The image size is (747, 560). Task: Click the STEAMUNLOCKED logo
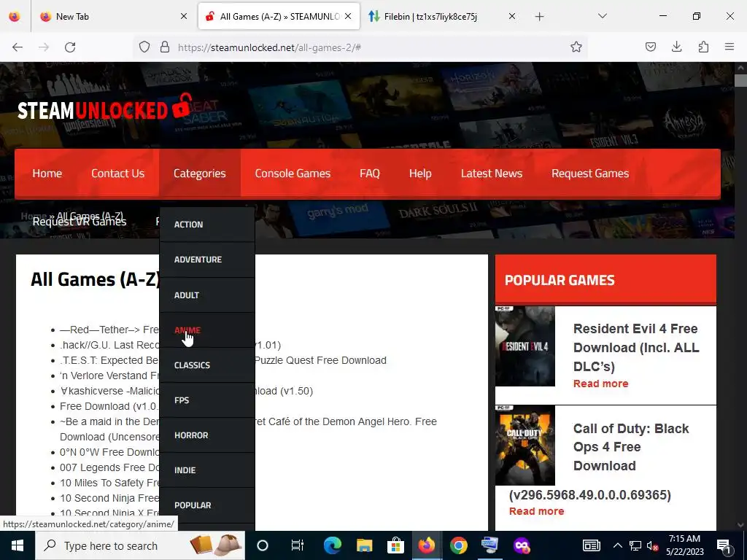point(104,108)
